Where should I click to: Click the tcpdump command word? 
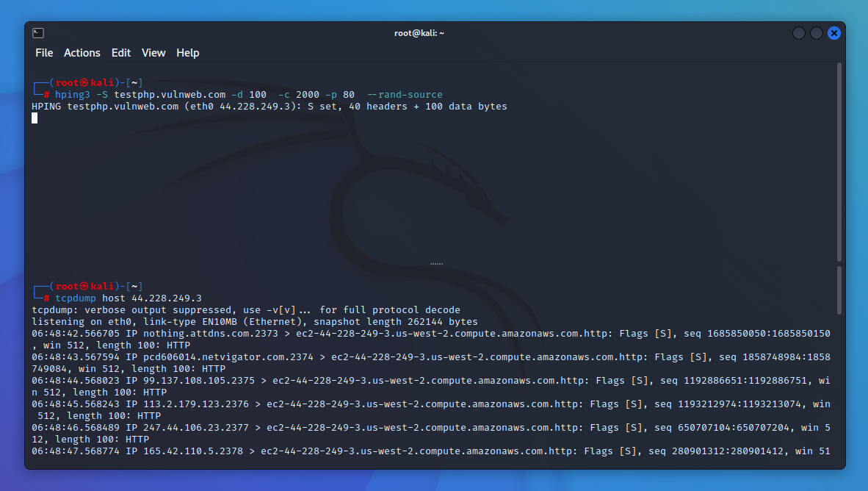[x=76, y=298]
